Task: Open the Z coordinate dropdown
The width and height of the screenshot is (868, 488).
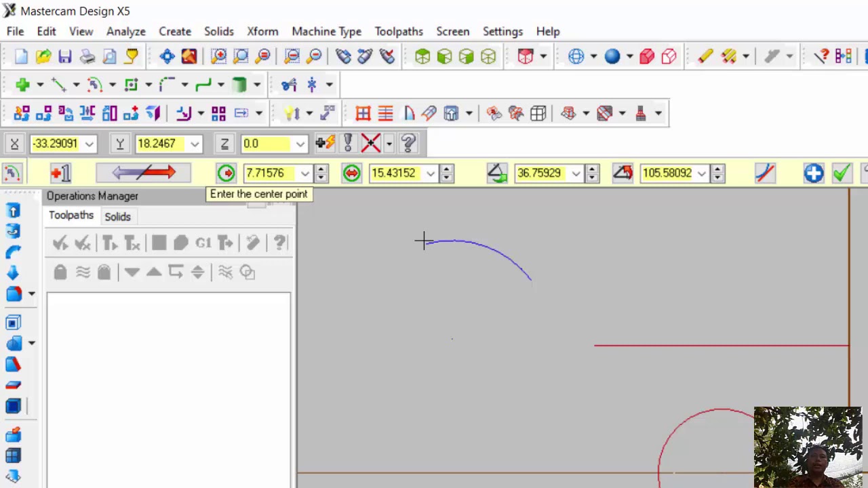Action: pos(300,144)
